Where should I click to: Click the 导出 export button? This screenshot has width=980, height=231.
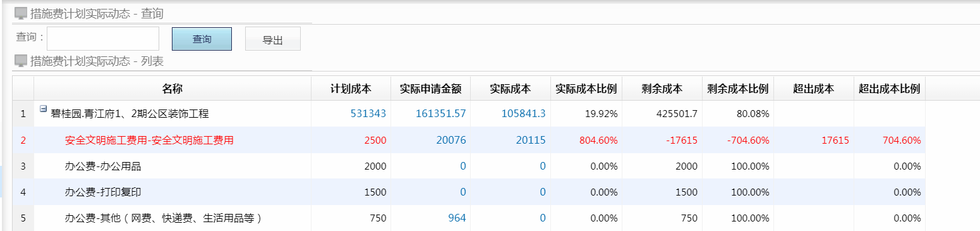(272, 39)
